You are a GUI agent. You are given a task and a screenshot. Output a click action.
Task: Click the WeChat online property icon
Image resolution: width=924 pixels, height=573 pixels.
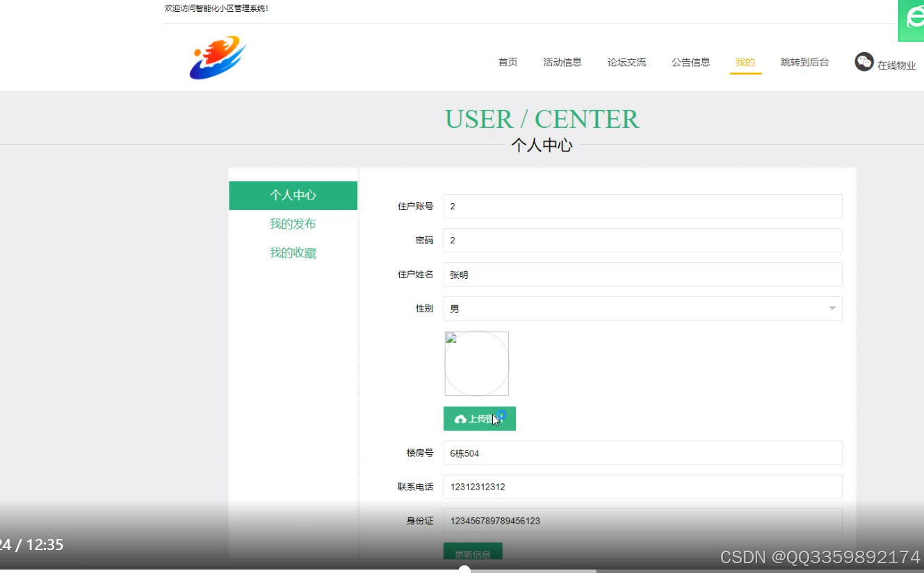click(x=864, y=62)
